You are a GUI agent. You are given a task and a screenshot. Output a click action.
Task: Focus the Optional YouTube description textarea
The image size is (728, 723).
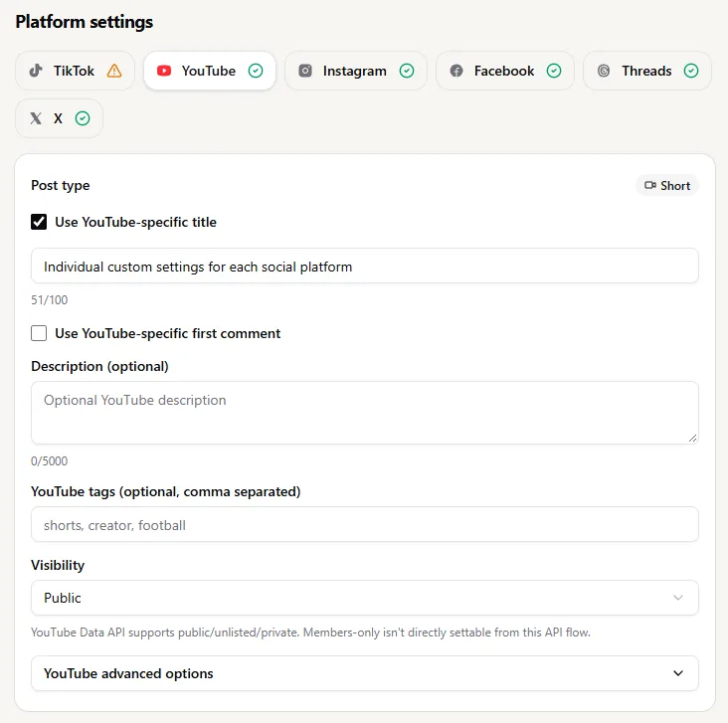point(364,413)
